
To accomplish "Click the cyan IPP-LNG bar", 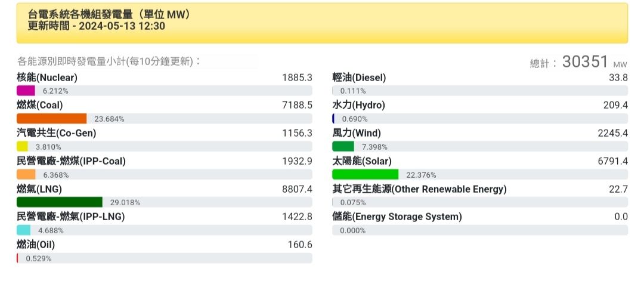I will tap(23, 230).
